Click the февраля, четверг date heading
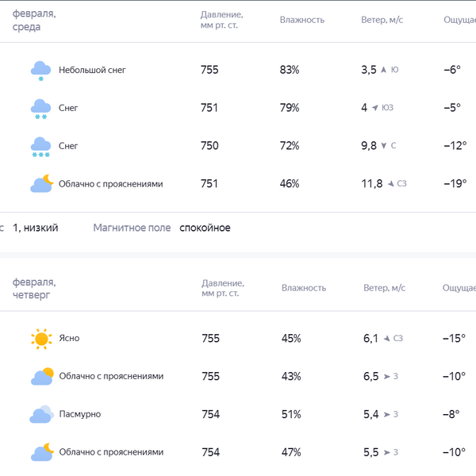476x476 pixels. tap(34, 289)
